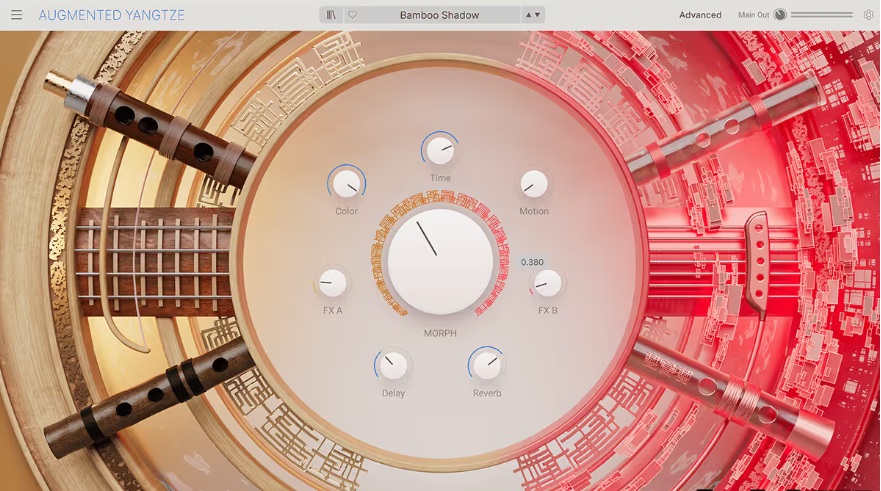Click the Augmented Yangtze title logo
881x491 pixels.
pyautogui.click(x=111, y=15)
